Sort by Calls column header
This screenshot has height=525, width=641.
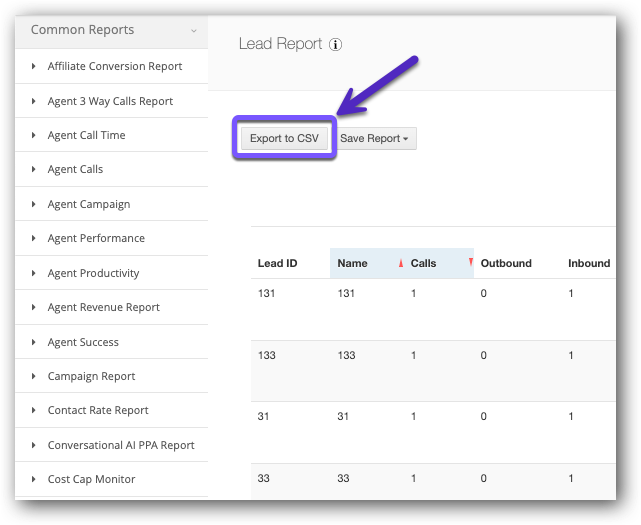pos(423,263)
